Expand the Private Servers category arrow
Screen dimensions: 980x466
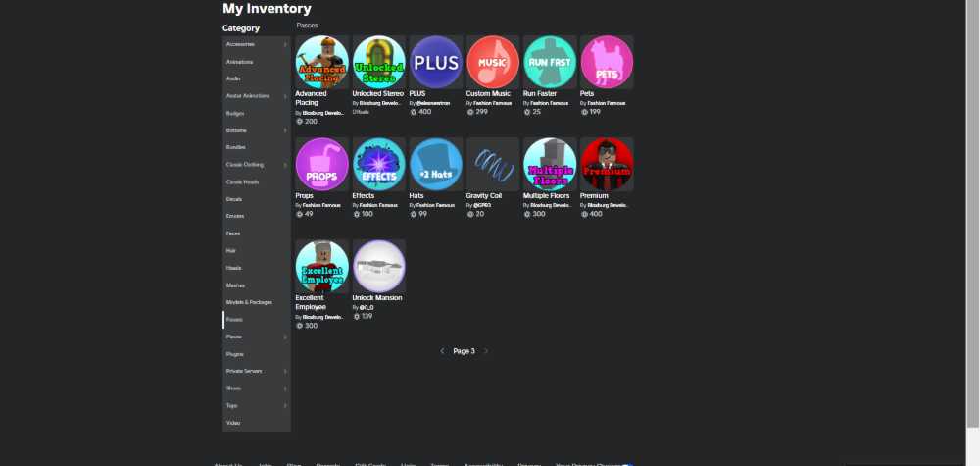(285, 371)
